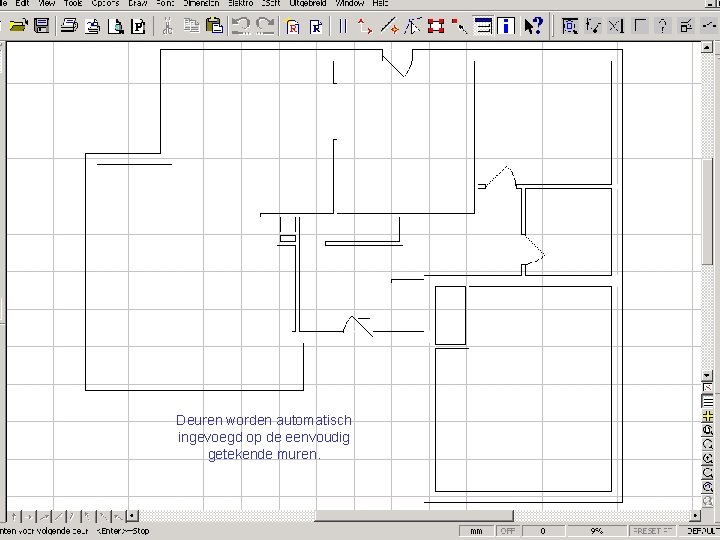Open the Uitgebreid menu
Viewport: 720px width, 540px height.
tap(308, 3)
